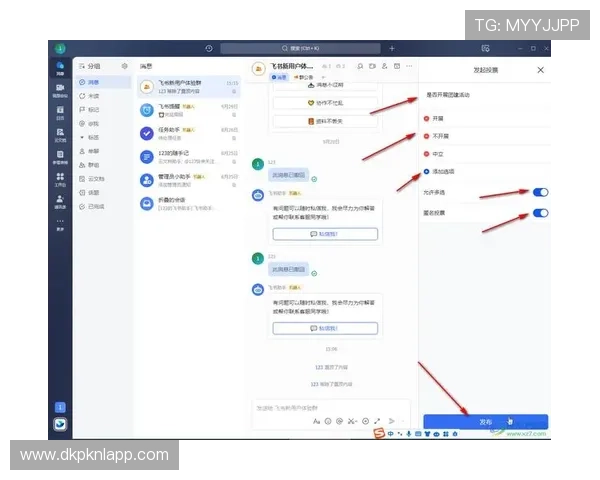Open the More three-dots sidebar item
The width and height of the screenshot is (600, 480).
(x=60, y=224)
